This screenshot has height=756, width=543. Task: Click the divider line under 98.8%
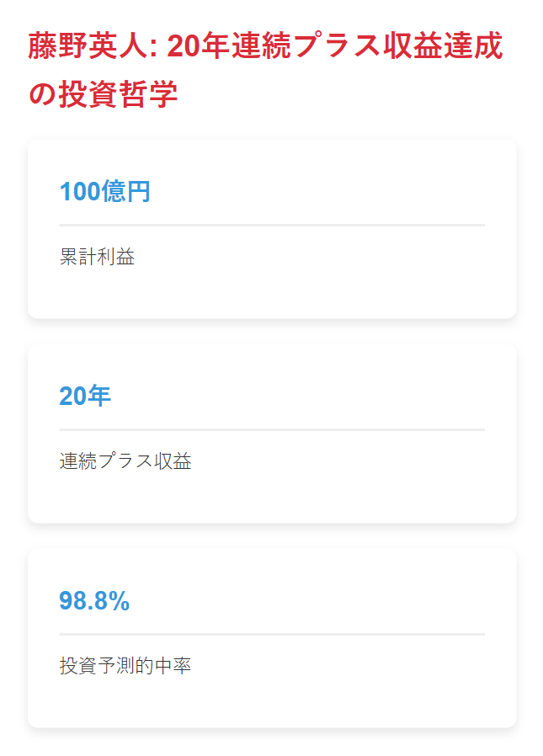pos(272,634)
